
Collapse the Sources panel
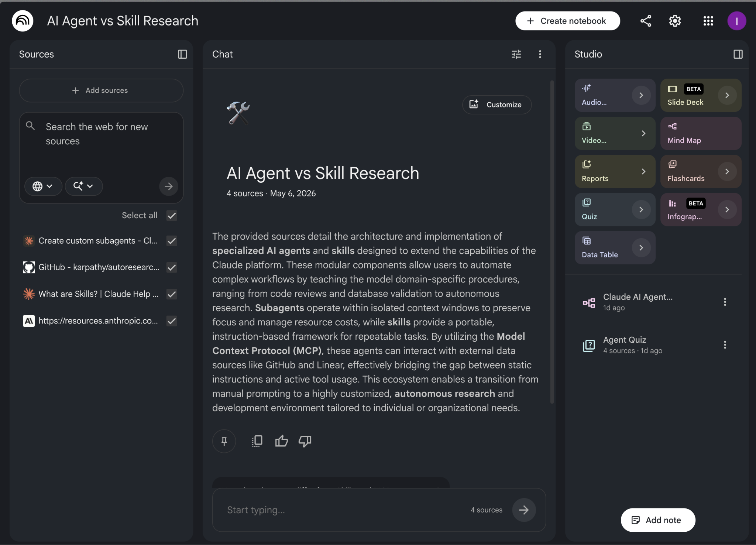(x=182, y=54)
